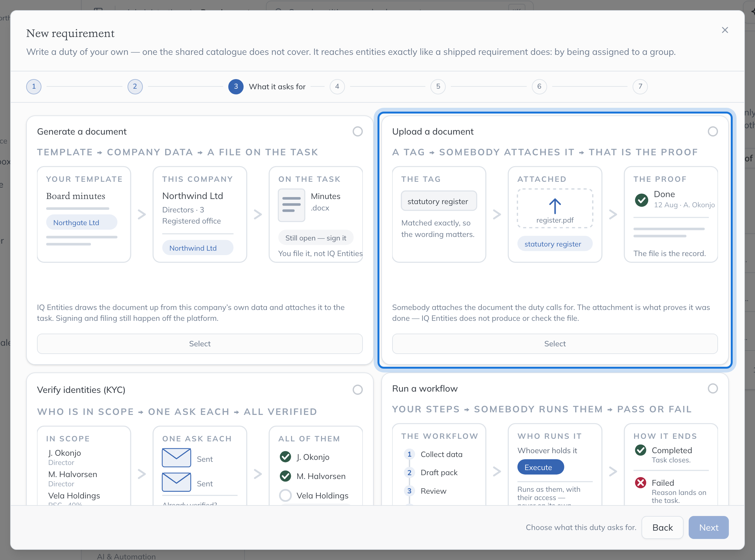Image resolution: width=755 pixels, height=560 pixels.
Task: Choose the Verify identities (KYC) radio option
Action: 357,390
